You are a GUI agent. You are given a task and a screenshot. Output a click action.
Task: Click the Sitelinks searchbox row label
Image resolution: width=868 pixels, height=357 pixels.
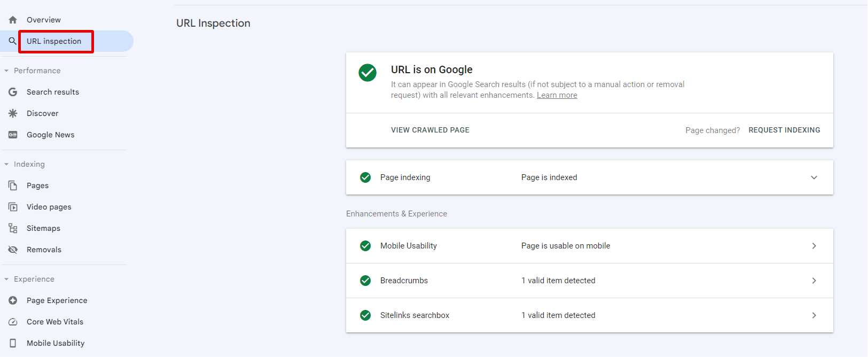click(x=415, y=315)
